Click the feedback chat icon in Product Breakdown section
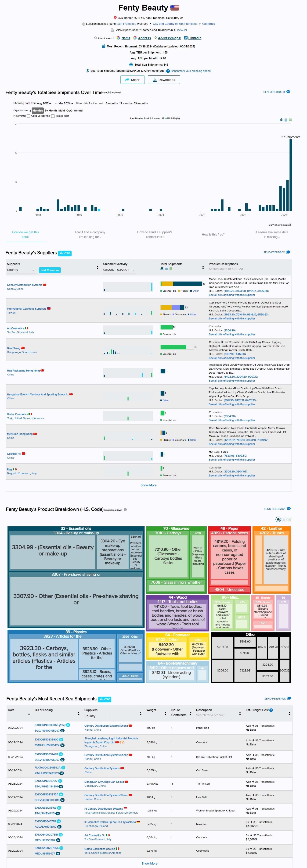 [289, 508]
